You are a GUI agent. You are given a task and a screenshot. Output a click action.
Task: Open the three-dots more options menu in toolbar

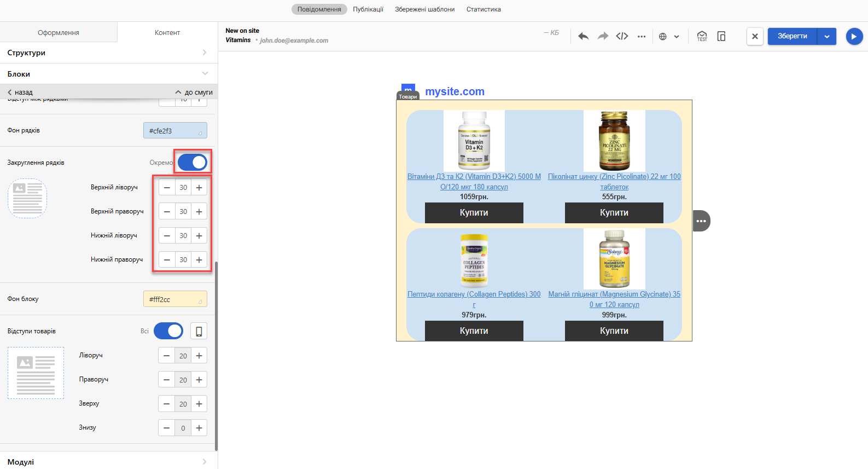pyautogui.click(x=642, y=37)
